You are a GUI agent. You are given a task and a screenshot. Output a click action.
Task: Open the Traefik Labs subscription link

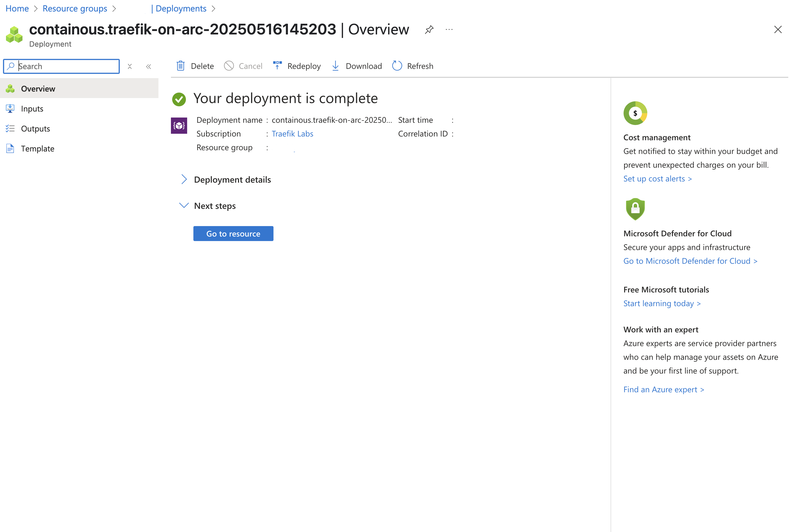click(x=292, y=134)
